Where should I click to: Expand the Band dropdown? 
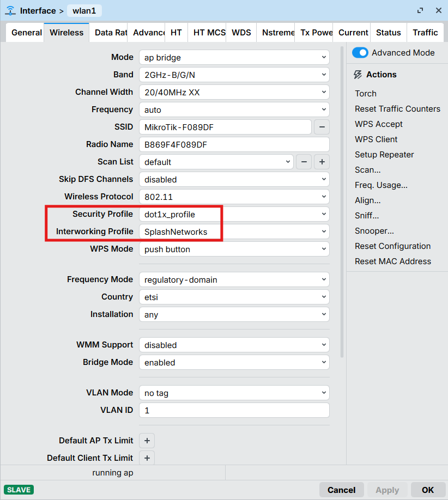234,75
